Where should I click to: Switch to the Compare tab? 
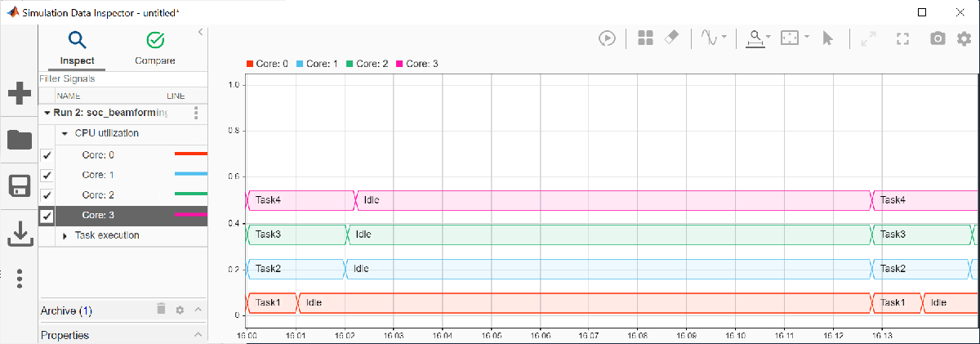tap(154, 48)
